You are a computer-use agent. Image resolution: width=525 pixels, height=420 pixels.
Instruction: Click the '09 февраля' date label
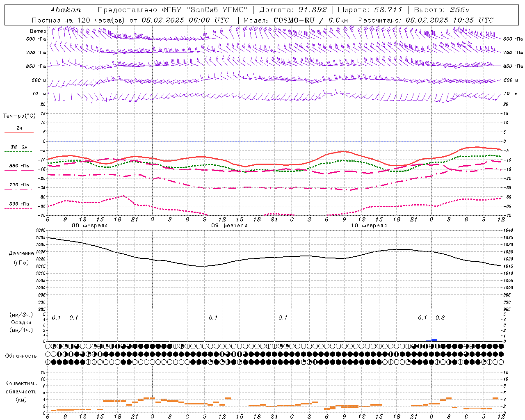pos(229,226)
